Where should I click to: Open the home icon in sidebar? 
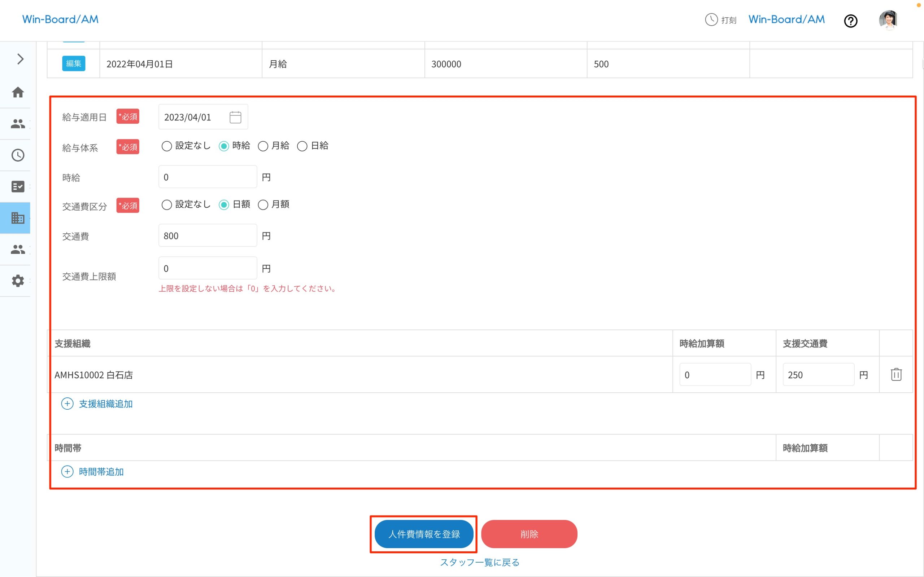click(x=18, y=92)
